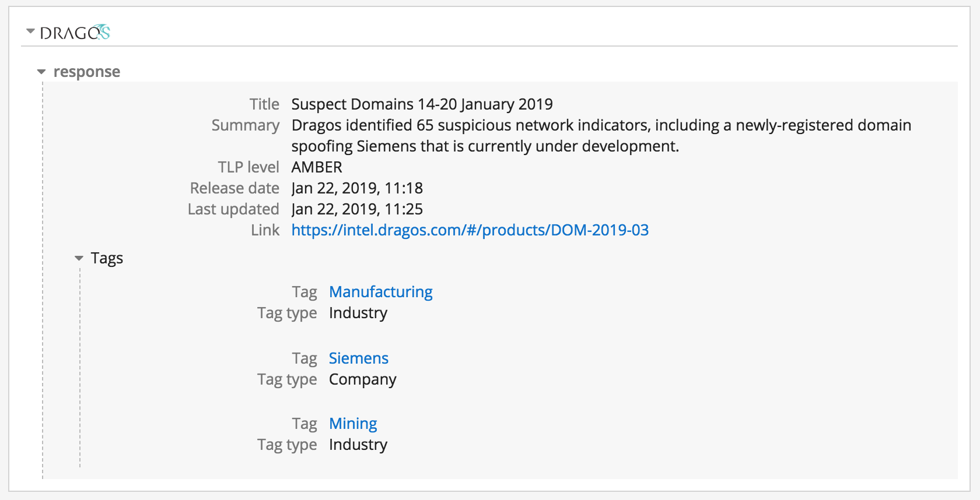Click the release date value 11:18
This screenshot has width=980, height=500.
coord(357,188)
